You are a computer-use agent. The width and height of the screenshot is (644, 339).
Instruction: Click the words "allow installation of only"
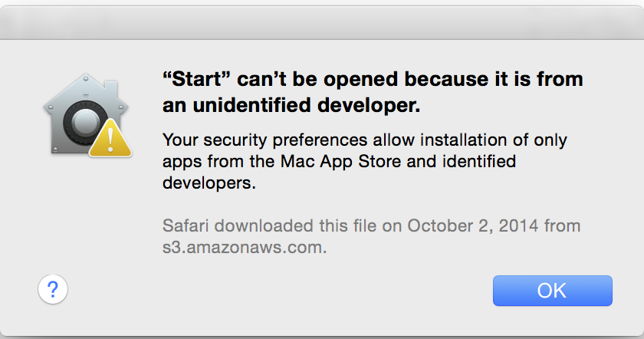click(x=470, y=140)
